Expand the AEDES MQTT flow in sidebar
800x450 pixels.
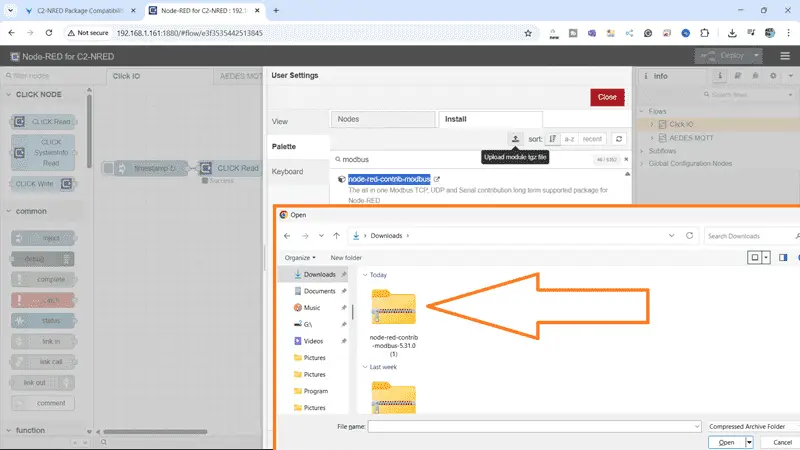click(652, 138)
